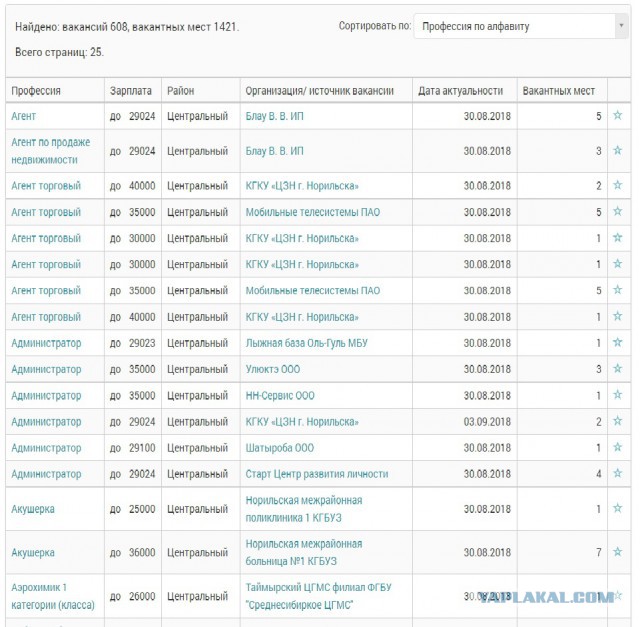640x627 pixels.
Task: Open 'Лыжная база Оль-Гуль МБУ' organization link
Action: click(307, 343)
